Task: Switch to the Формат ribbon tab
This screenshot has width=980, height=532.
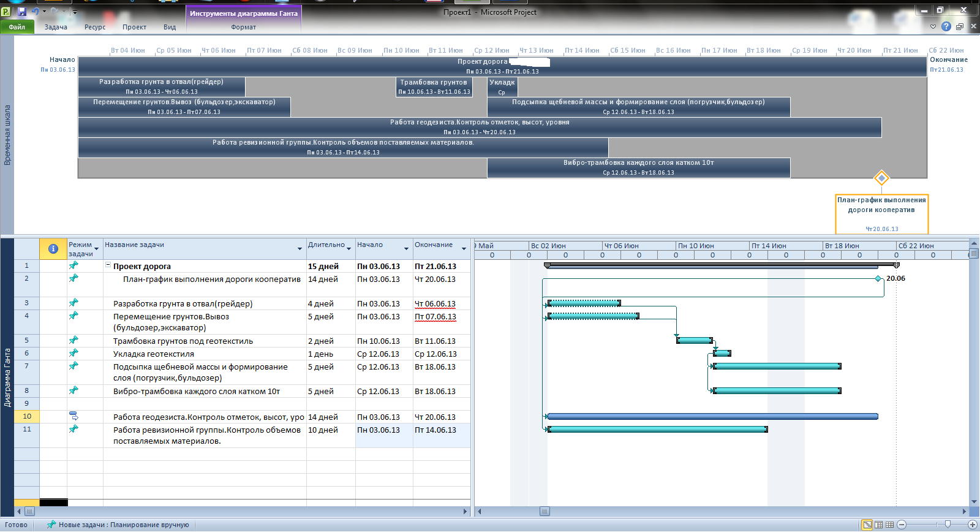Action: [243, 27]
